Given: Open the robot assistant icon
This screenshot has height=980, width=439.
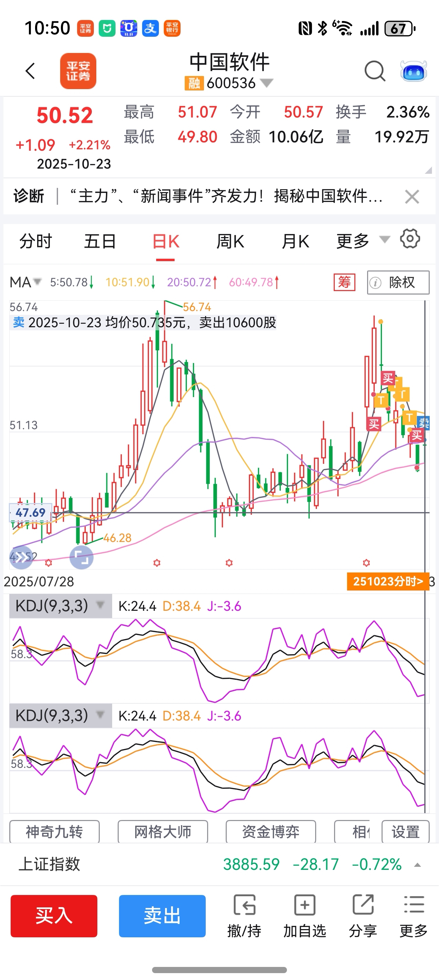Looking at the screenshot, I should pos(414,71).
